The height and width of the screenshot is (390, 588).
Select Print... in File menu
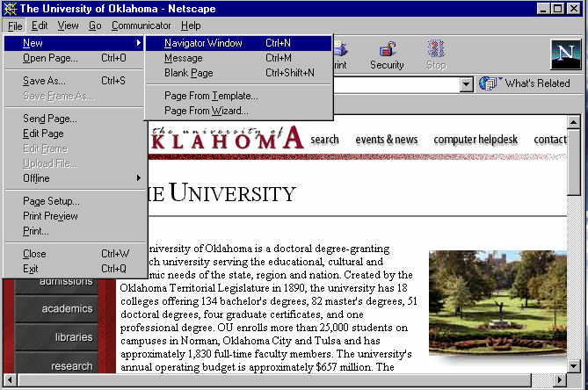(x=74, y=231)
